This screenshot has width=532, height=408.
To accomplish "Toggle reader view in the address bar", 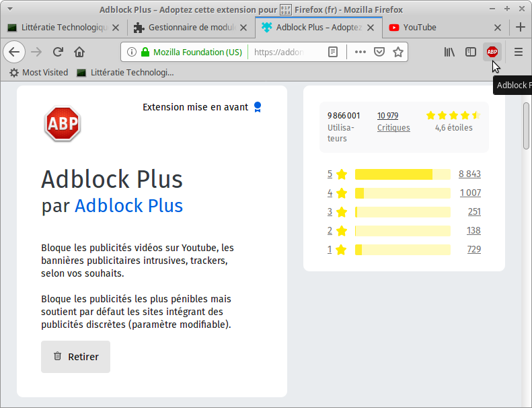I will (x=333, y=52).
